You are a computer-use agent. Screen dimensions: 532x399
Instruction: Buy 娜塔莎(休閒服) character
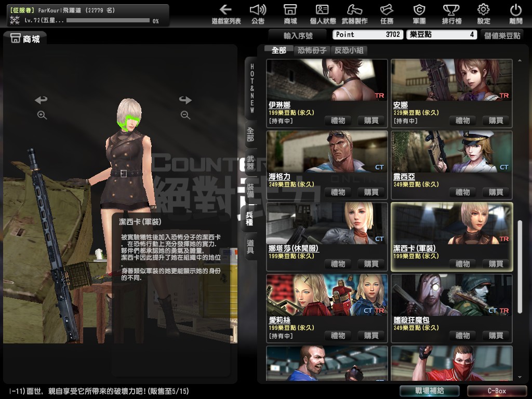371,264
